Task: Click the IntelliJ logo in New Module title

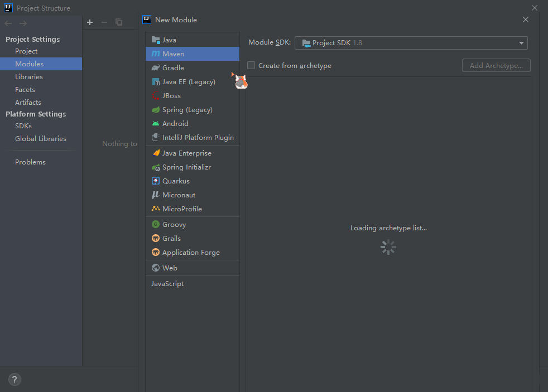Action: [x=147, y=20]
